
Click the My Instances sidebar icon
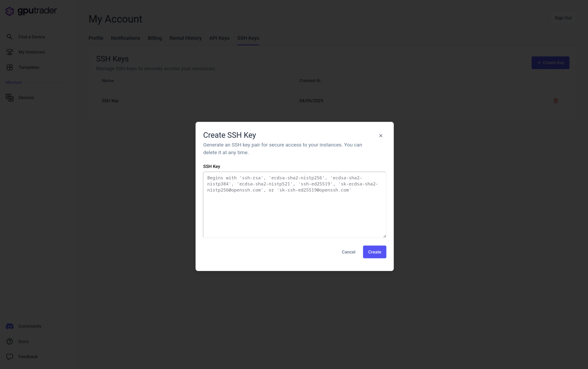(10, 52)
